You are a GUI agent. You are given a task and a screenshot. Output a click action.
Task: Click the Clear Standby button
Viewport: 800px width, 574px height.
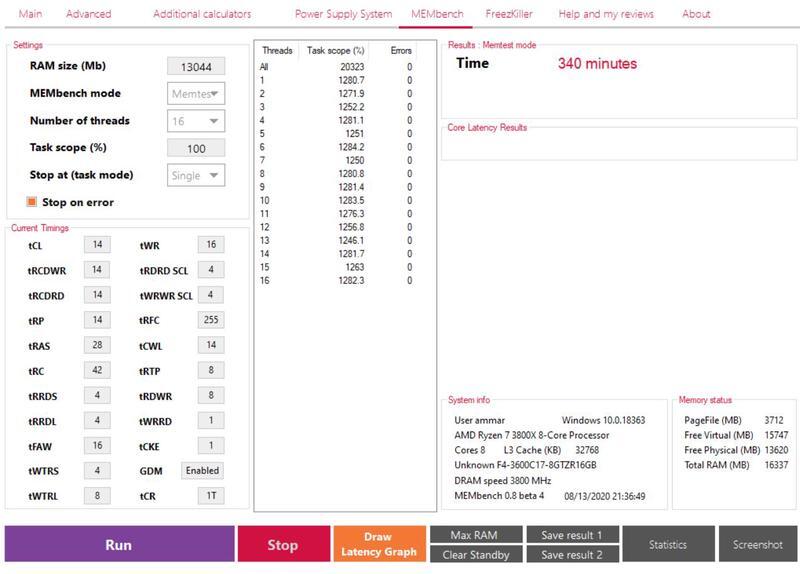click(x=475, y=554)
